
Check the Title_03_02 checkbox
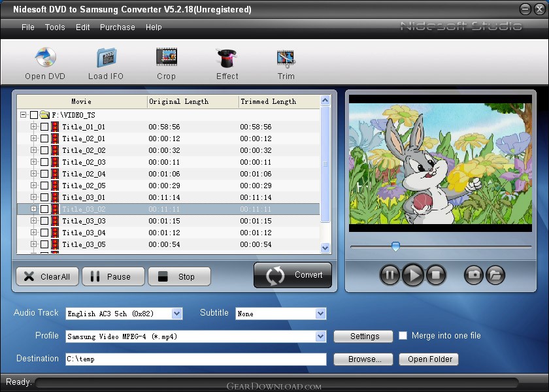click(x=44, y=209)
